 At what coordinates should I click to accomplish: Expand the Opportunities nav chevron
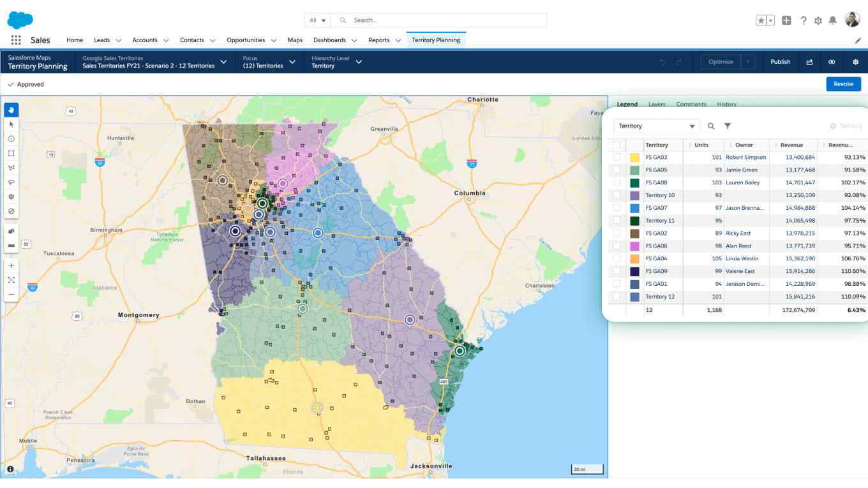tap(273, 40)
